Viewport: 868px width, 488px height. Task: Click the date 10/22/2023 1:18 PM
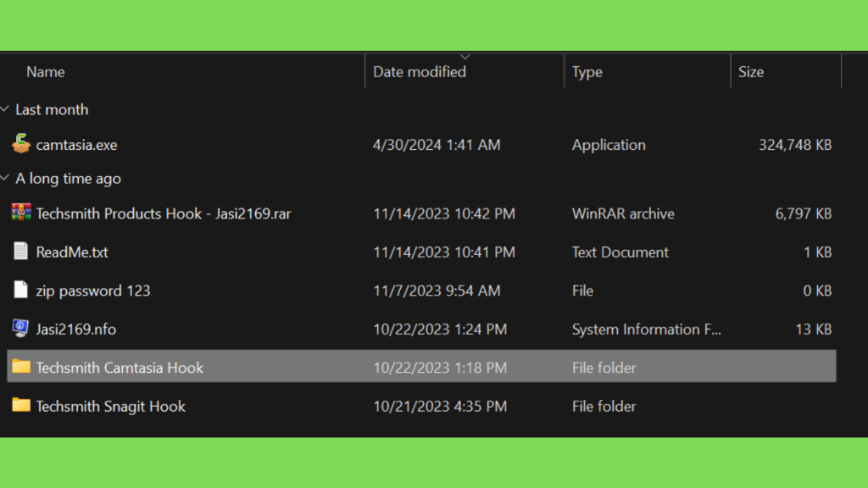440,368
